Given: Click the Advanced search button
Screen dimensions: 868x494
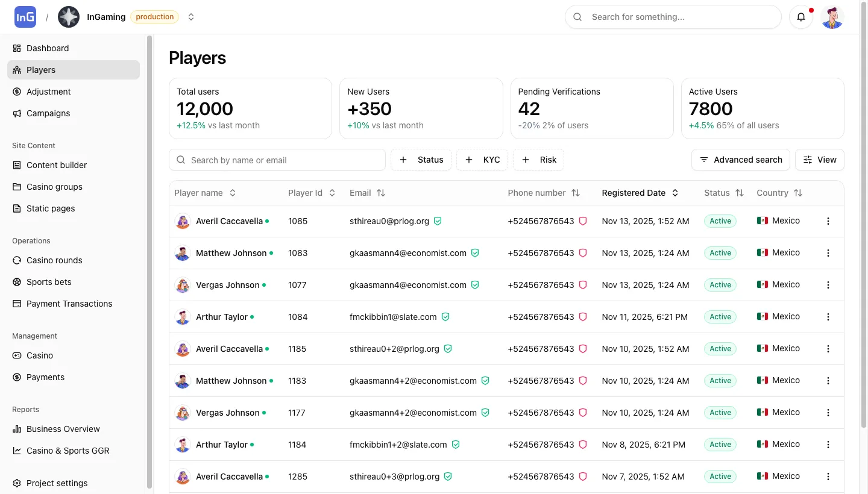Looking at the screenshot, I should click(740, 160).
